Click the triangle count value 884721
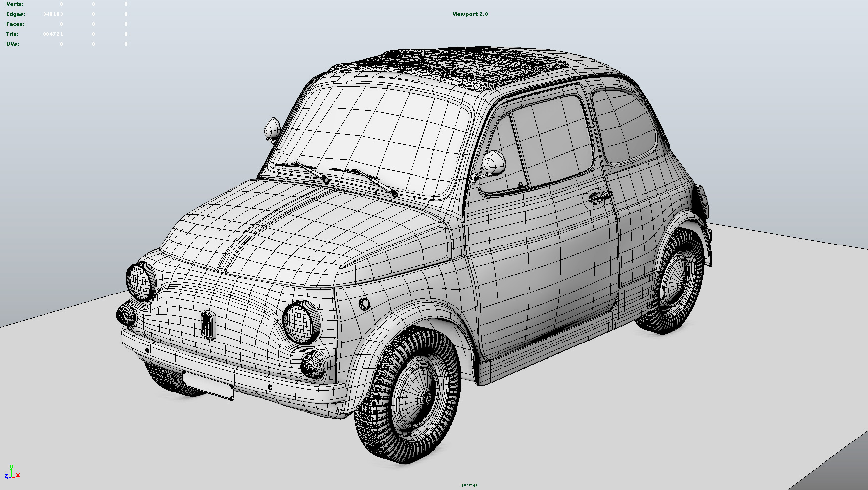The image size is (868, 490). (53, 34)
